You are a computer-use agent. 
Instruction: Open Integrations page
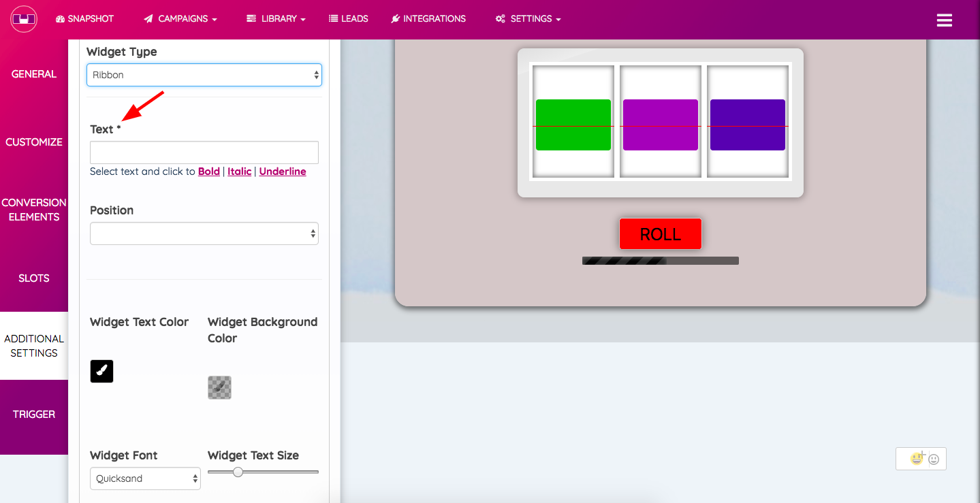(x=428, y=19)
